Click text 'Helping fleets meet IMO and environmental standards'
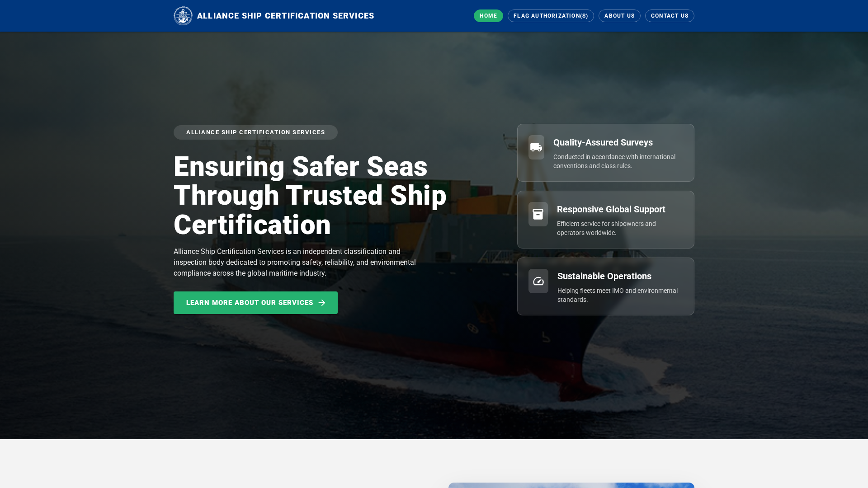This screenshot has height=488, width=868. click(618, 295)
